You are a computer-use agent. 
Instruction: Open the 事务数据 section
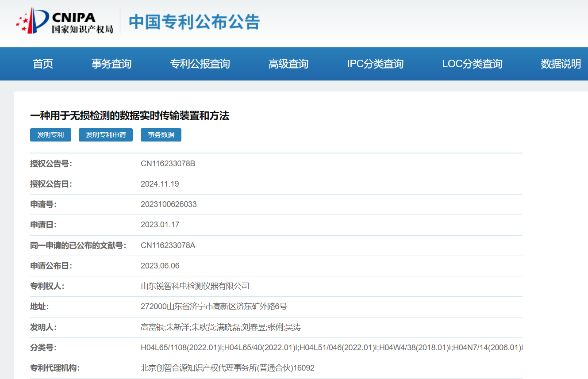(x=161, y=135)
